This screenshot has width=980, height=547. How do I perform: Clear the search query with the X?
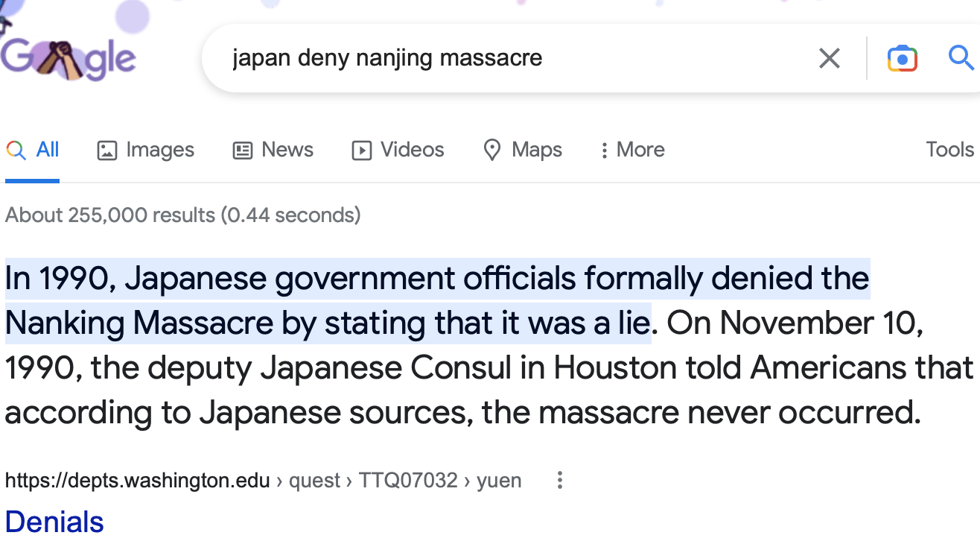829,58
